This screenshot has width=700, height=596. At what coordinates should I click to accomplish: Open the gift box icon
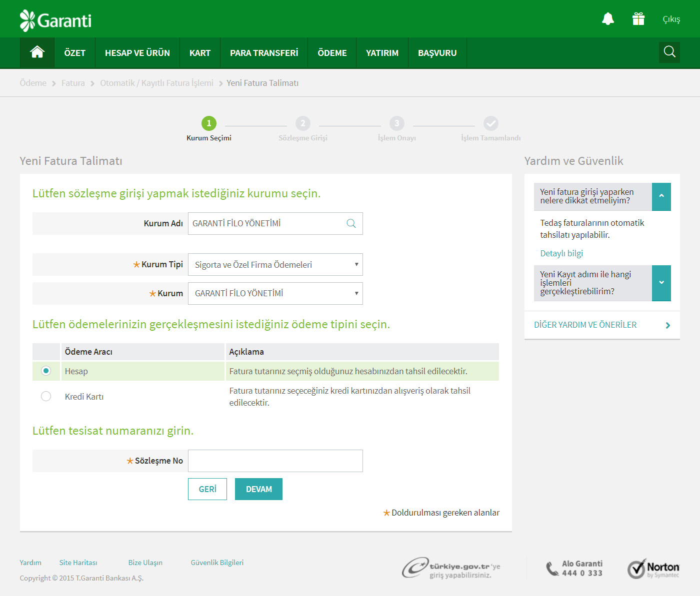[638, 19]
